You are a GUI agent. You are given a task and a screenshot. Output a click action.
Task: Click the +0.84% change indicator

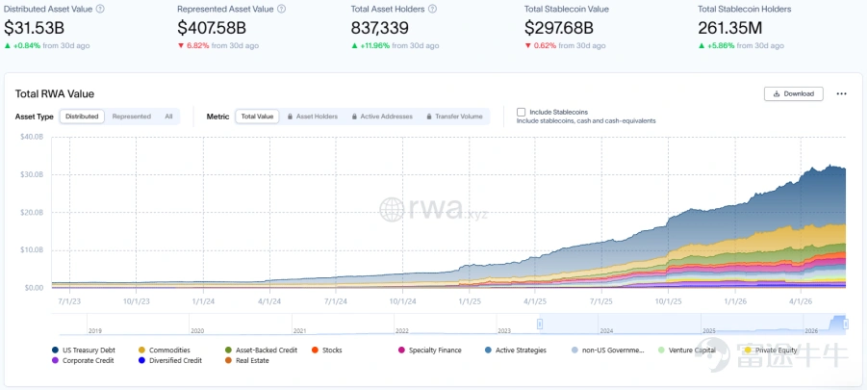(x=23, y=45)
